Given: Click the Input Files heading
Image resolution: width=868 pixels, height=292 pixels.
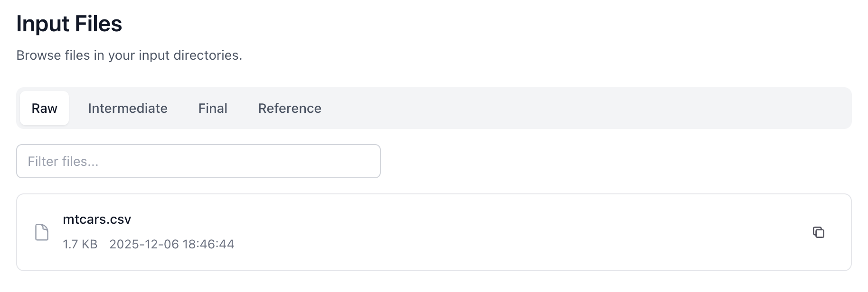Looking at the screenshot, I should pos(69,24).
